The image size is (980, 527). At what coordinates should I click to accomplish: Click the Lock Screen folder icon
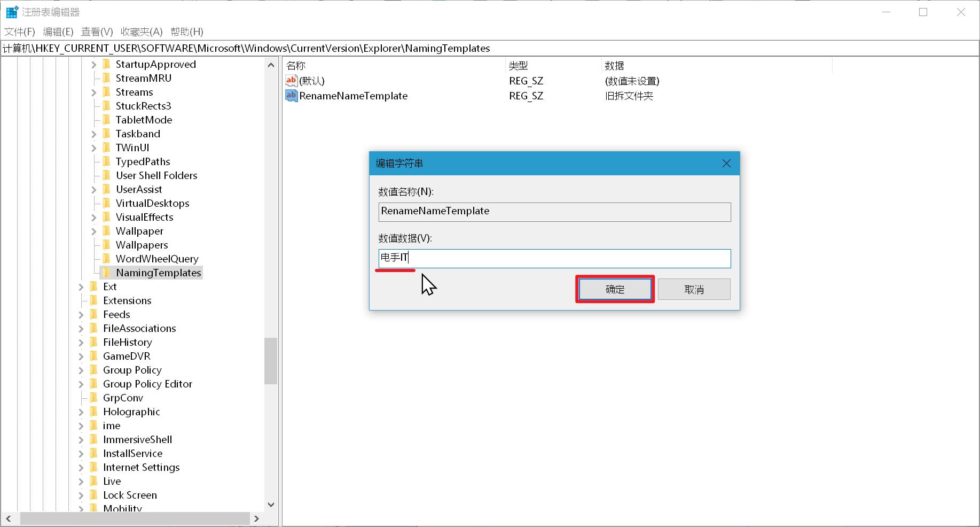tap(94, 495)
